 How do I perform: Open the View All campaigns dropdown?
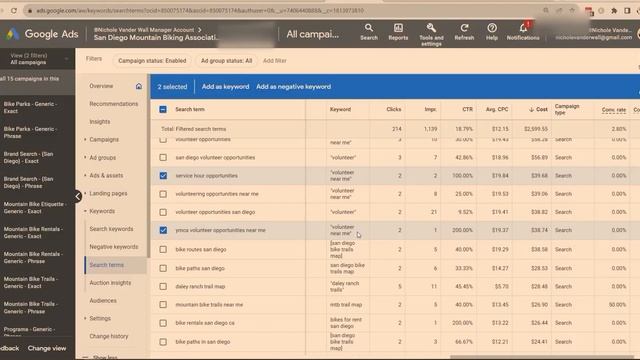click(x=38, y=59)
